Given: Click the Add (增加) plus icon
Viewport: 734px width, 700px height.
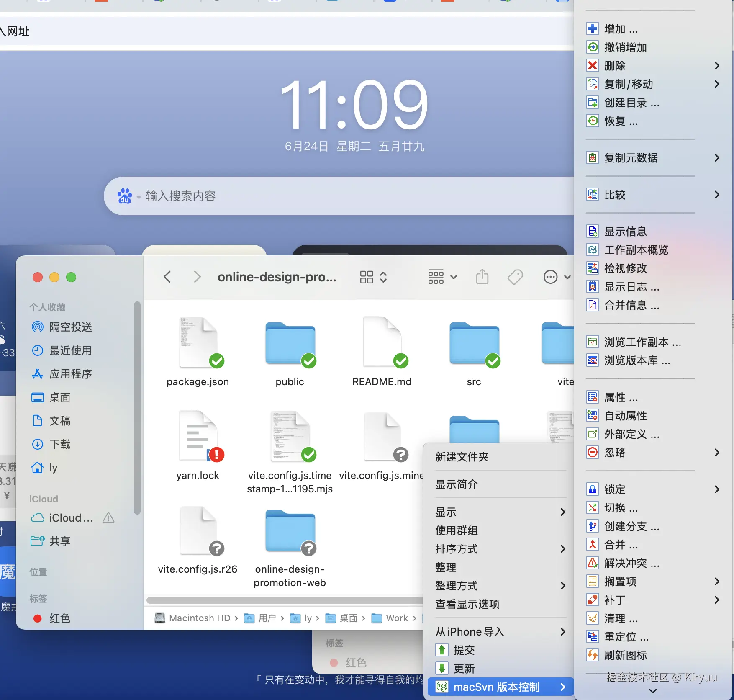Looking at the screenshot, I should tap(593, 29).
